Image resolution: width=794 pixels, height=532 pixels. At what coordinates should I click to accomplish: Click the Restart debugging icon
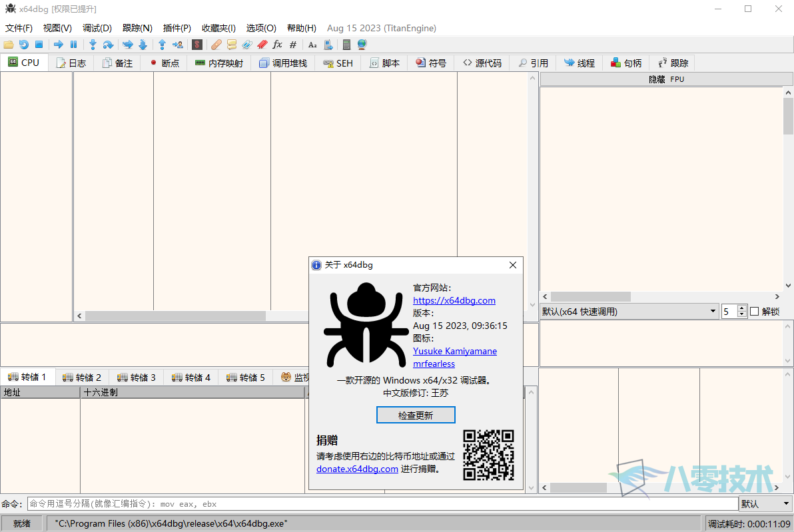(24, 45)
